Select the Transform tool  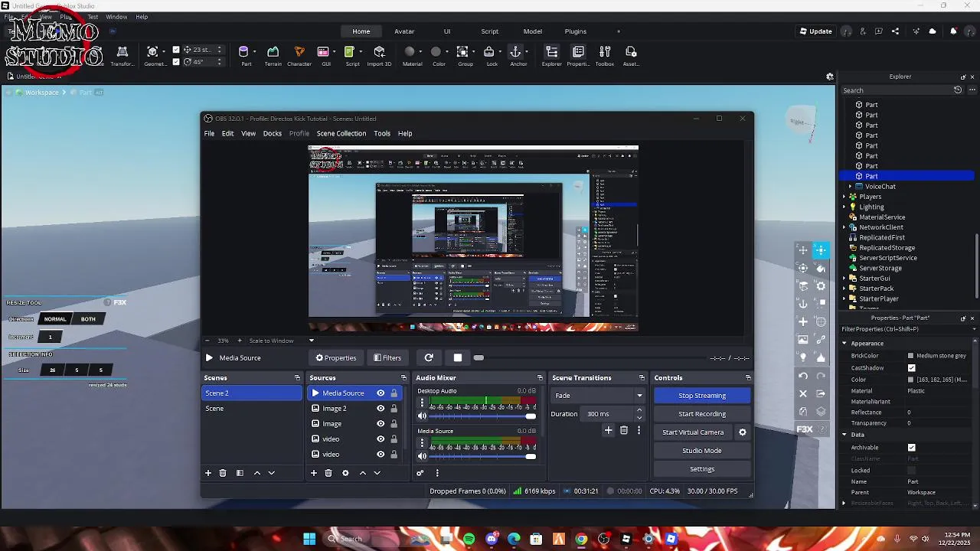(122, 55)
